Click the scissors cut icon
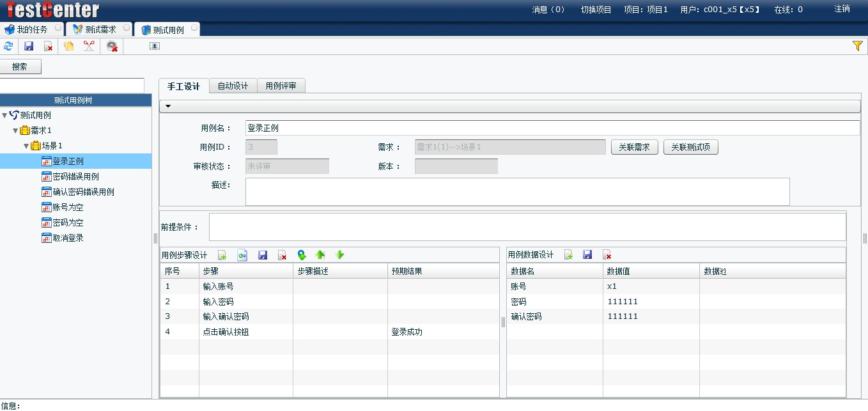The image size is (868, 411). pos(89,46)
